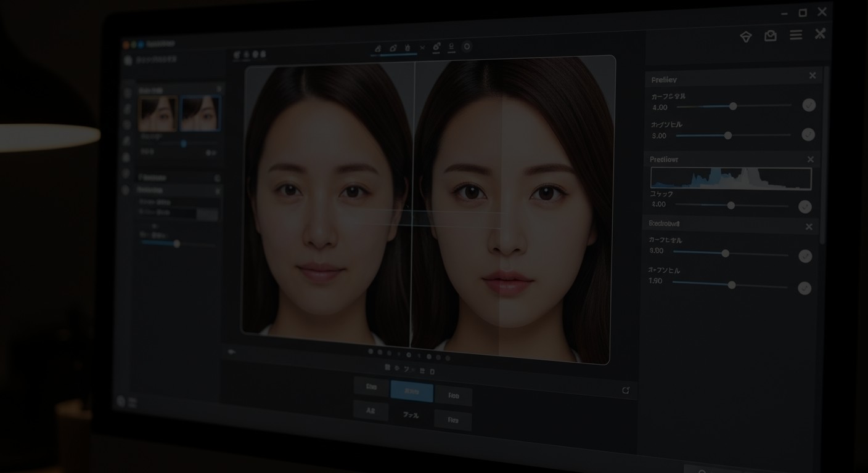This screenshot has width=868, height=473.
Task: Select the first brush tool in center toolbar
Action: (378, 48)
